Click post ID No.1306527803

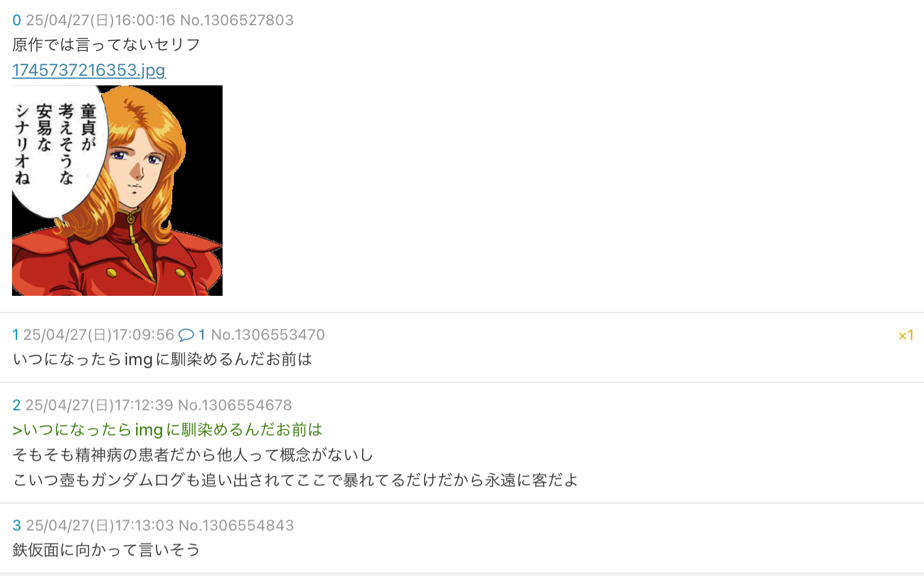237,20
